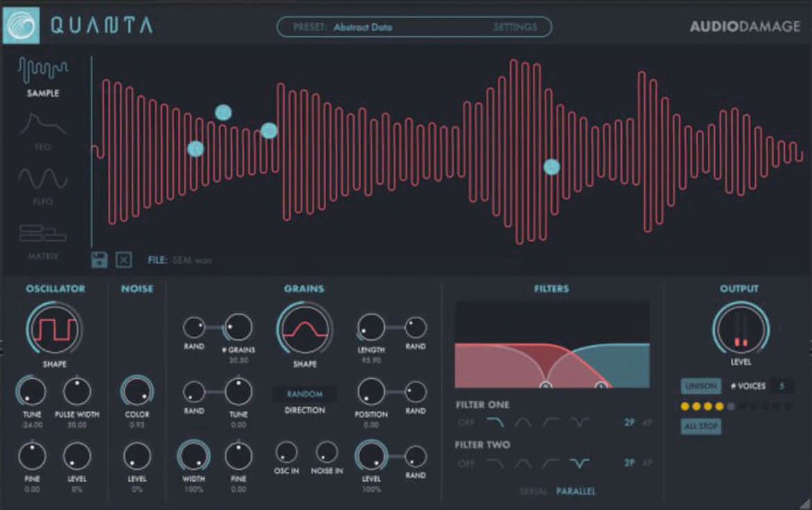Click the Noise COLOR knob
Image resolution: width=812 pixels, height=510 pixels.
(x=137, y=391)
